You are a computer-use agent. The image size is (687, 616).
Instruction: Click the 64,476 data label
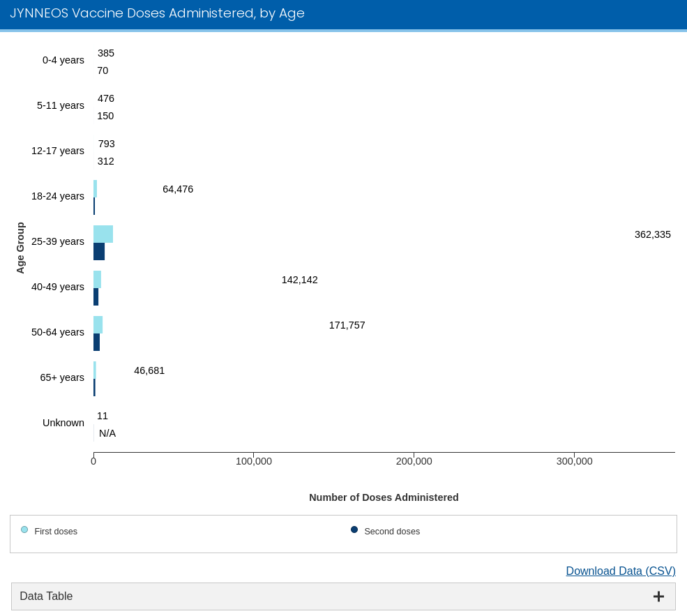point(178,189)
